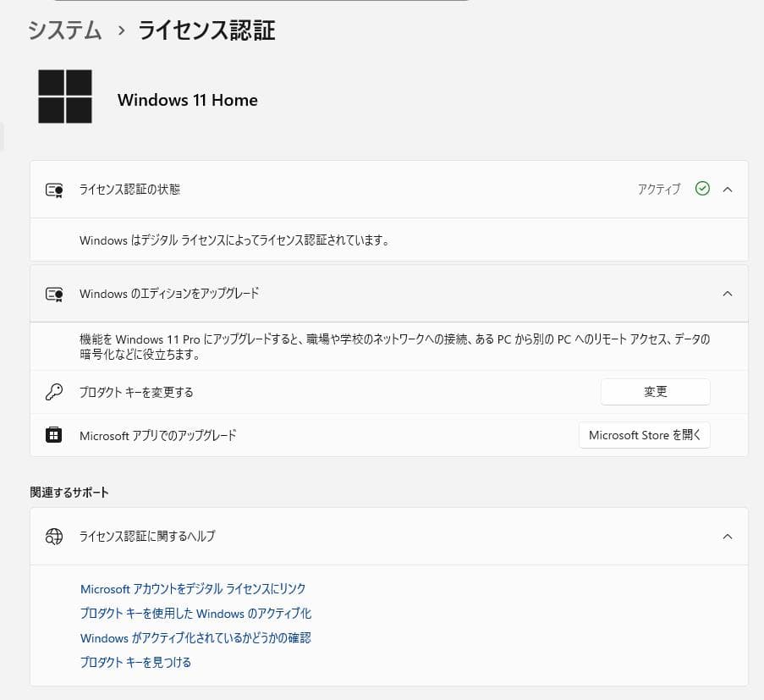Viewport: 764px width, 700px height.
Task: Click the ライセンス認証 breadcrumb title
Action: pos(206,30)
